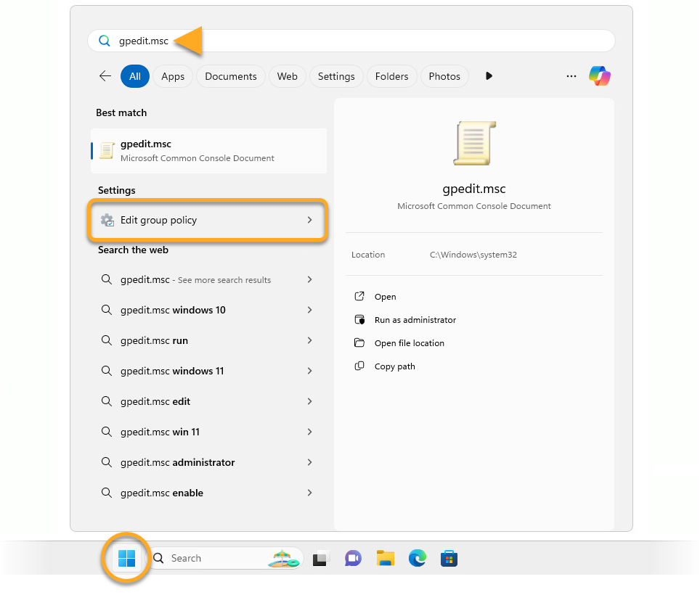The width and height of the screenshot is (700, 595).
Task: Choose Run as administrator
Action: 415,320
